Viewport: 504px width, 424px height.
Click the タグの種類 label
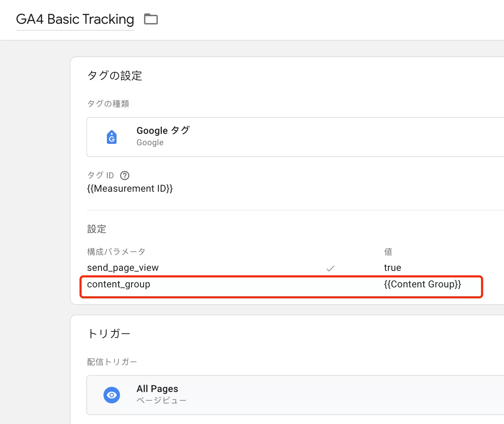[108, 104]
